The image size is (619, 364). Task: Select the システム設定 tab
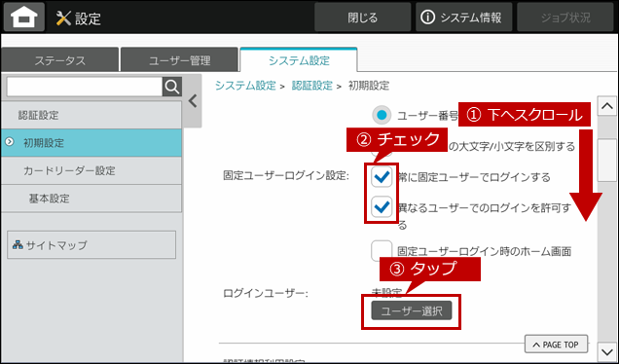pyautogui.click(x=299, y=60)
